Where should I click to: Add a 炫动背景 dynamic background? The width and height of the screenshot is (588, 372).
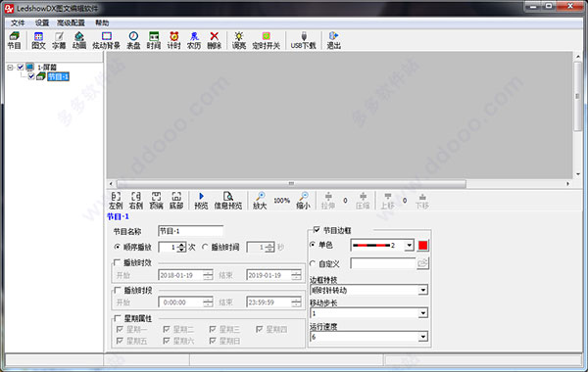[x=106, y=40]
